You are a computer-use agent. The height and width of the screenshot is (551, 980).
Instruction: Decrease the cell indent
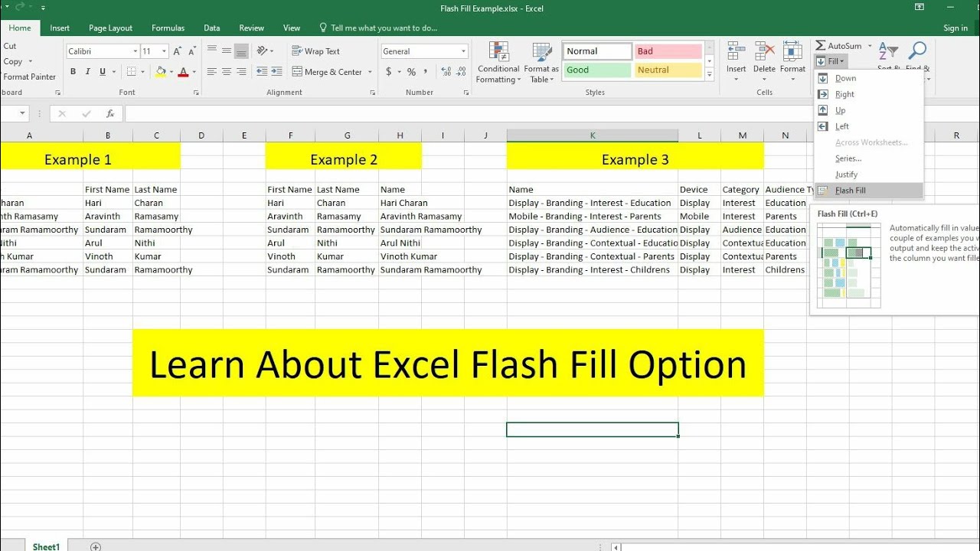point(262,72)
